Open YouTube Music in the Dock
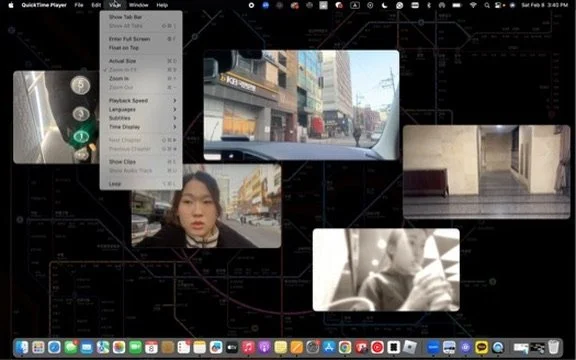 377,347
